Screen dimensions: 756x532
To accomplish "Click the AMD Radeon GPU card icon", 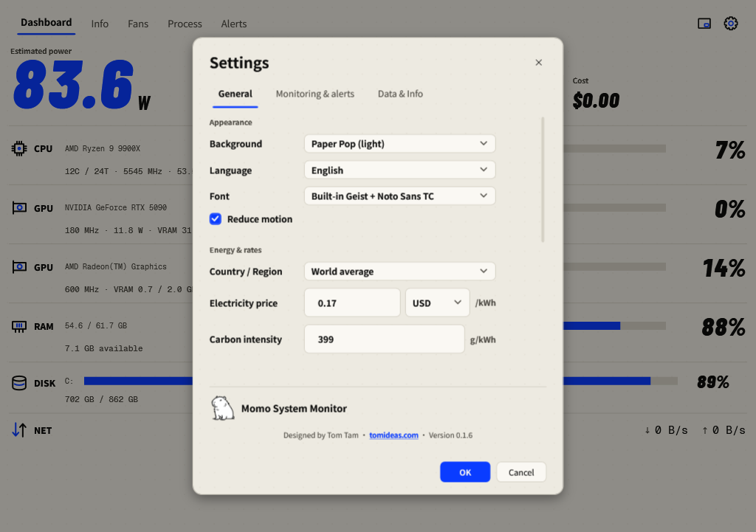I will pyautogui.click(x=19, y=267).
